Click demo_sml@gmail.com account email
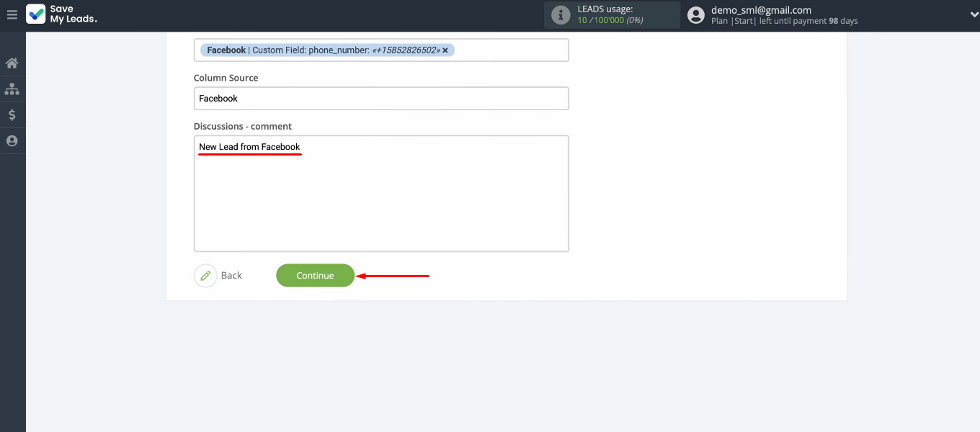The height and width of the screenshot is (432, 980). [x=761, y=10]
